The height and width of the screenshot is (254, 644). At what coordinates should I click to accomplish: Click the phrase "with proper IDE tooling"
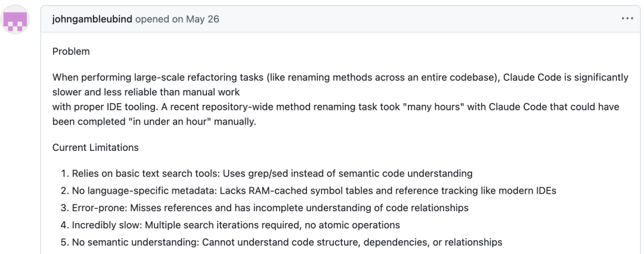(x=103, y=106)
